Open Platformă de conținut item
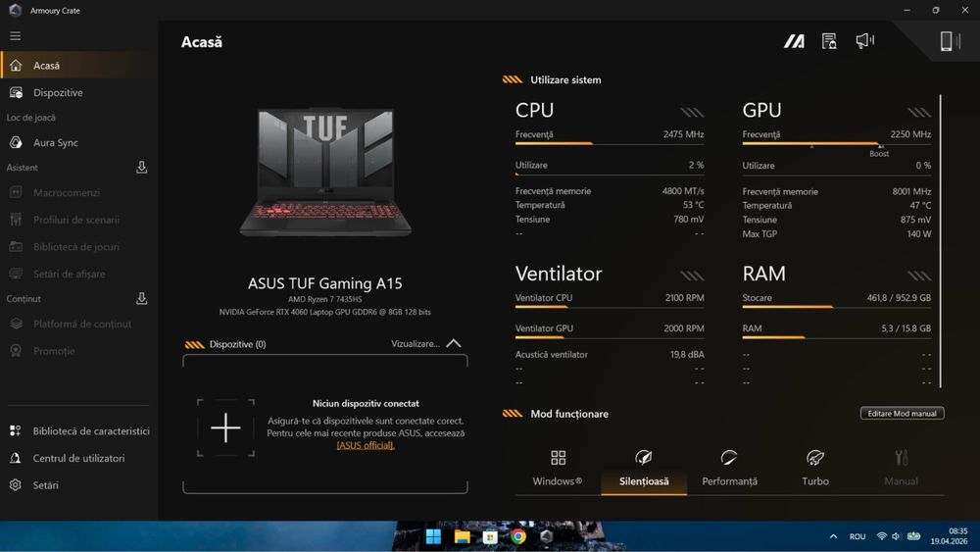This screenshot has width=980, height=552. tap(78, 324)
